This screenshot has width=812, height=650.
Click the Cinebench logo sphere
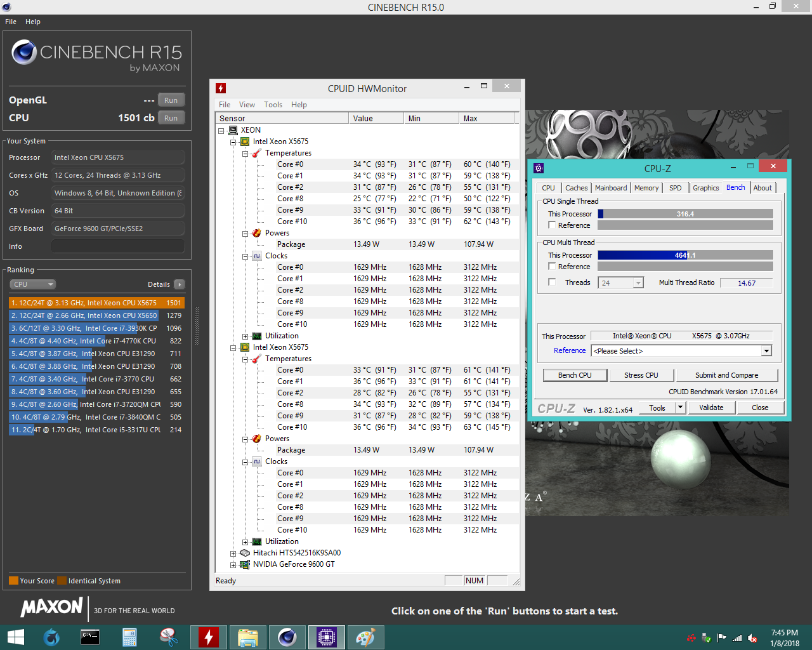point(24,52)
